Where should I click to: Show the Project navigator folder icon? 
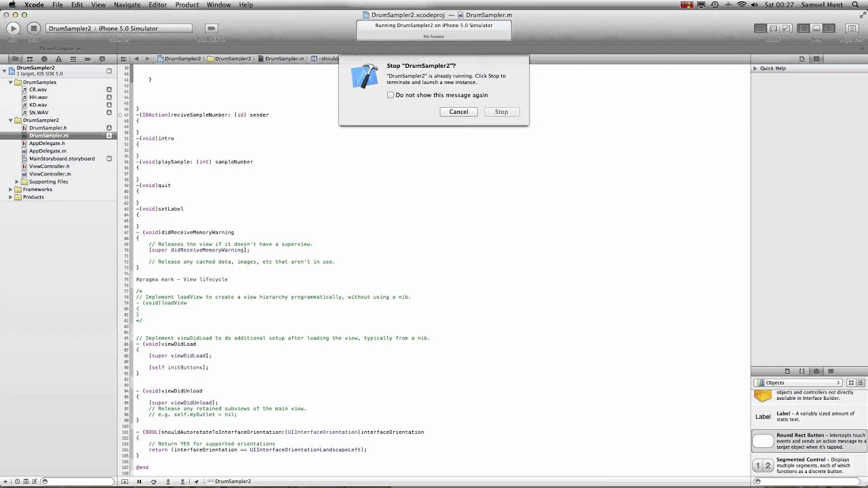(16, 59)
